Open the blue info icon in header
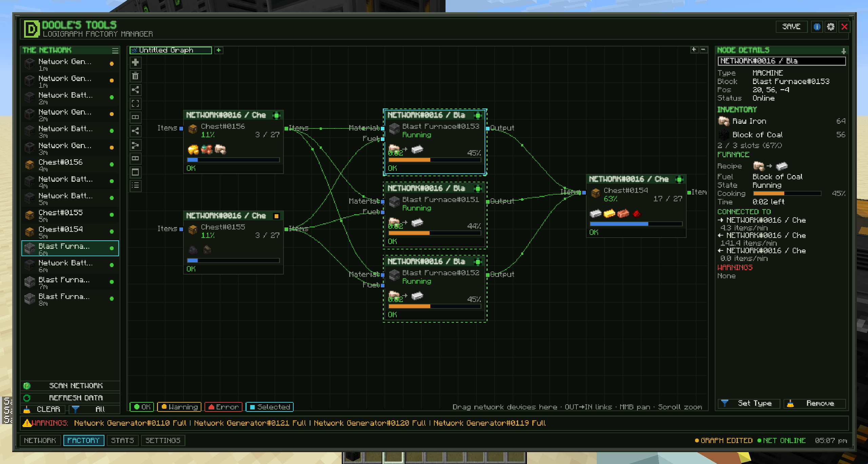Screen dimensions: 868x464 coord(817,27)
